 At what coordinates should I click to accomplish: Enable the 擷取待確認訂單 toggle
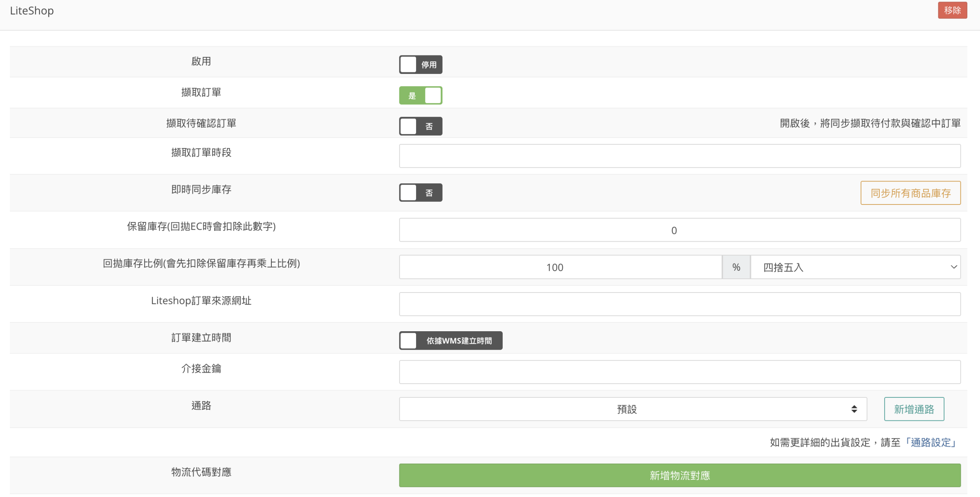420,126
